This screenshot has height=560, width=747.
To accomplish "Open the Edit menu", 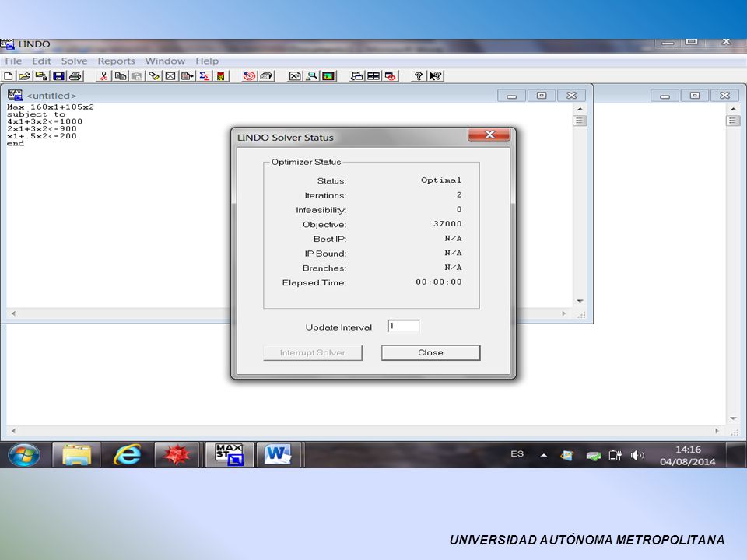I will pos(41,61).
